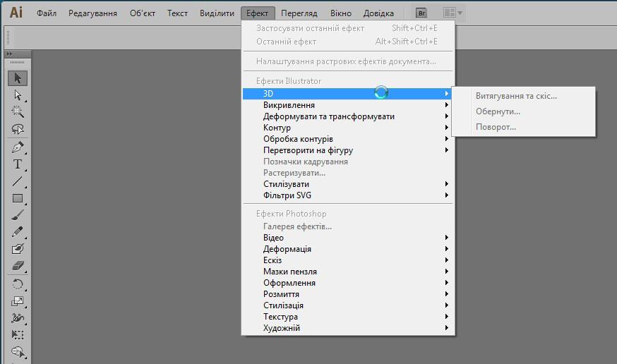Select the Pencil tool
This screenshot has height=364, width=617.
[18, 232]
